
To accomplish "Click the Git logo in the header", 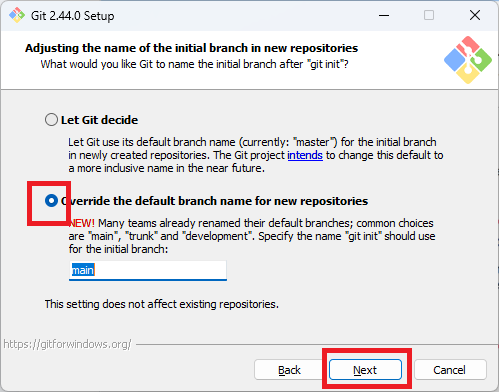I will (468, 60).
